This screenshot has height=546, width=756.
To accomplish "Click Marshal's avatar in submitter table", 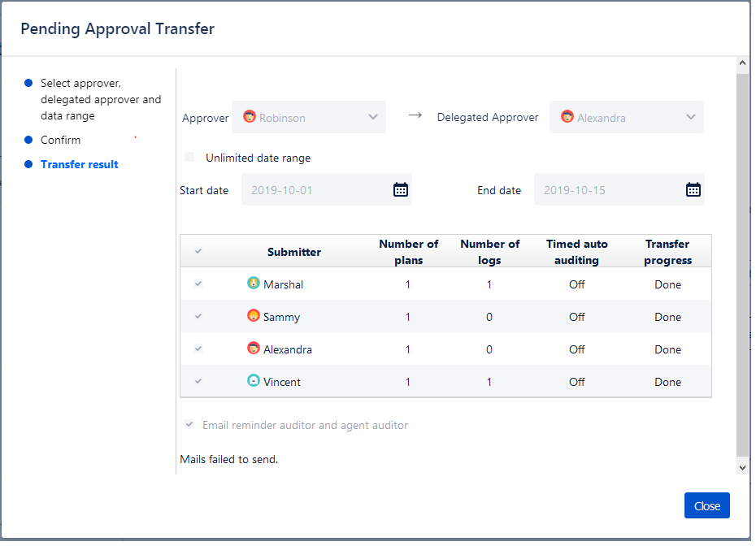I will (x=254, y=284).
